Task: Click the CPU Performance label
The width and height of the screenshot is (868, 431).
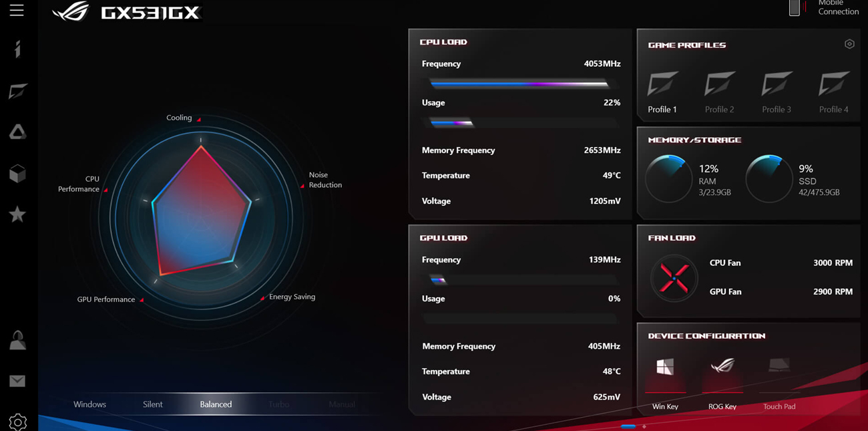Action: [x=79, y=184]
